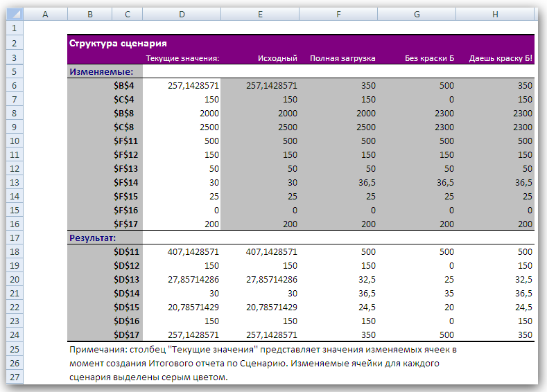Select row 1 header

pyautogui.click(x=15, y=28)
